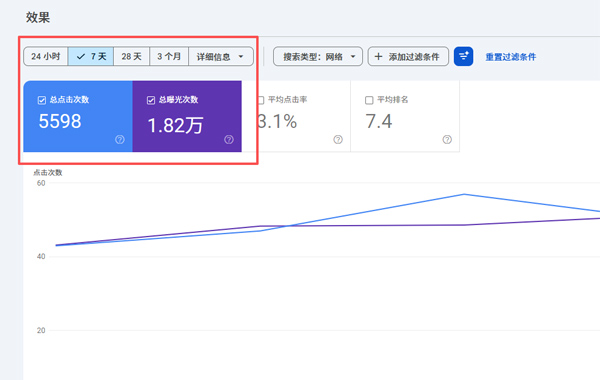Click the 效果 page heading
This screenshot has height=380, width=600.
pos(38,18)
